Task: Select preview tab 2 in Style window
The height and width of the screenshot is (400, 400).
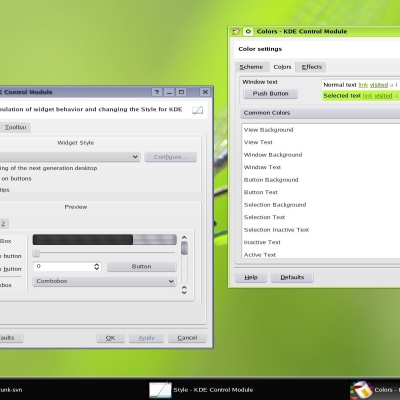Action: click(3, 224)
